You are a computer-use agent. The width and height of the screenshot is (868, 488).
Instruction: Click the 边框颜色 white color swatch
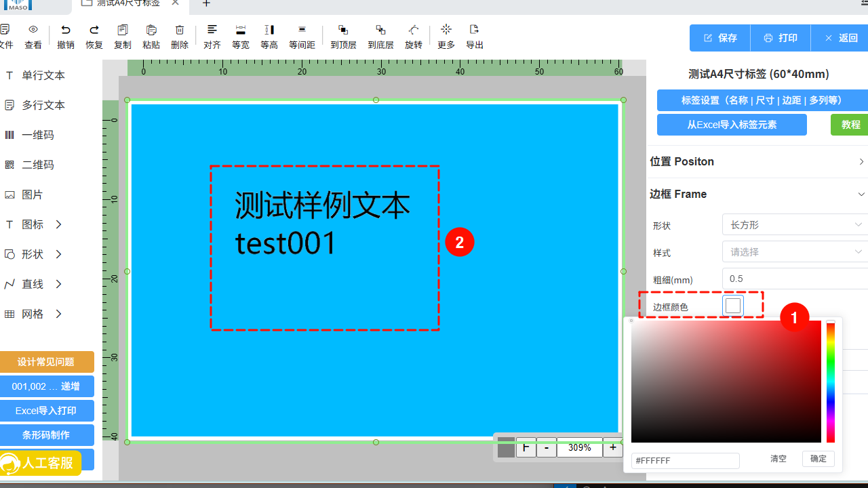click(733, 306)
